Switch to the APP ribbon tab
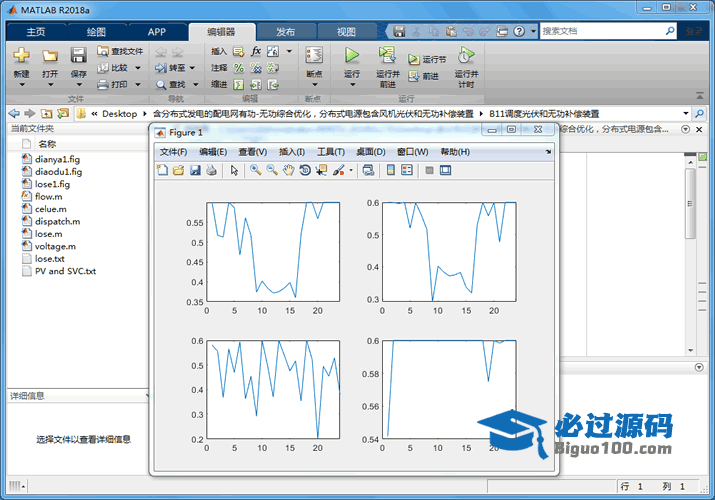This screenshot has width=715, height=500. tap(156, 32)
